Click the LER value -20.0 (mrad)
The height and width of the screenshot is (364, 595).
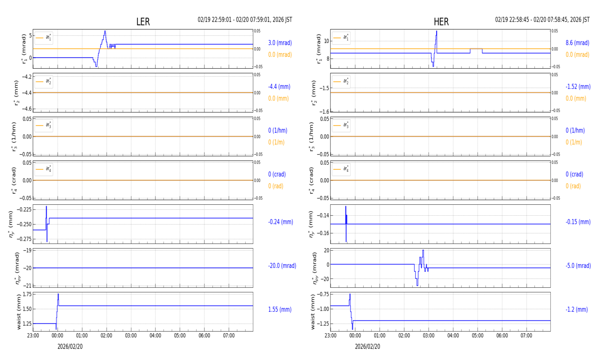(x=282, y=265)
